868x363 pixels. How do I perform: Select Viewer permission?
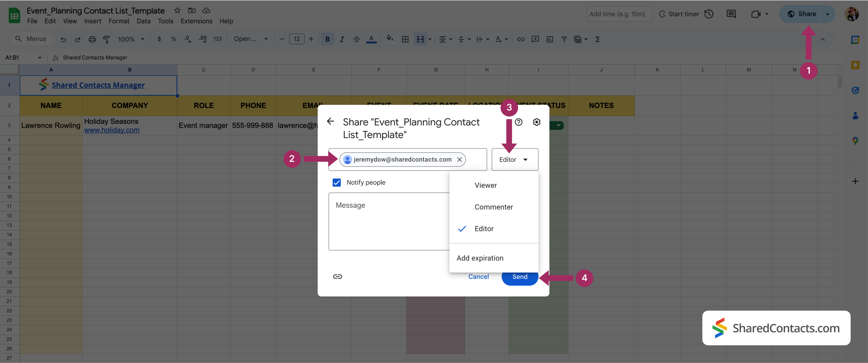(x=494, y=185)
